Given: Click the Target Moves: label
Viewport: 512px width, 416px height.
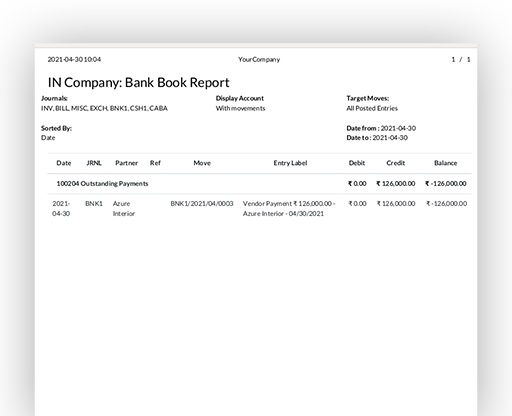Looking at the screenshot, I should tap(368, 98).
